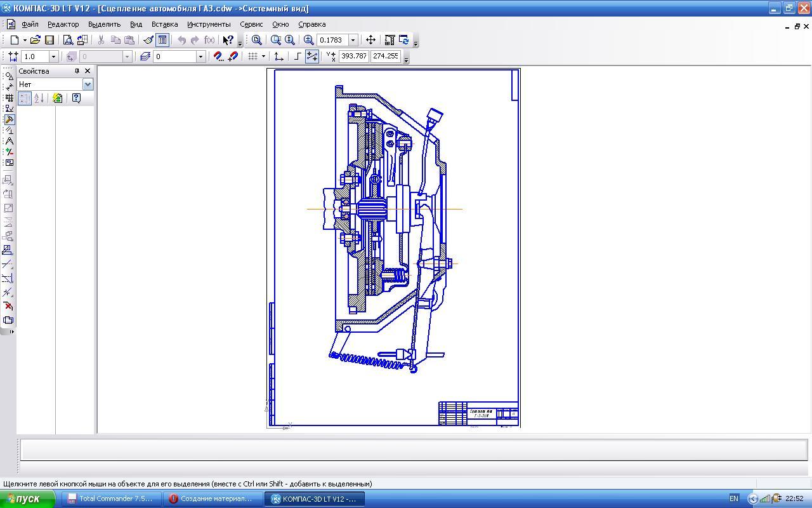Pin the Свойства panel with pushpin

point(77,71)
